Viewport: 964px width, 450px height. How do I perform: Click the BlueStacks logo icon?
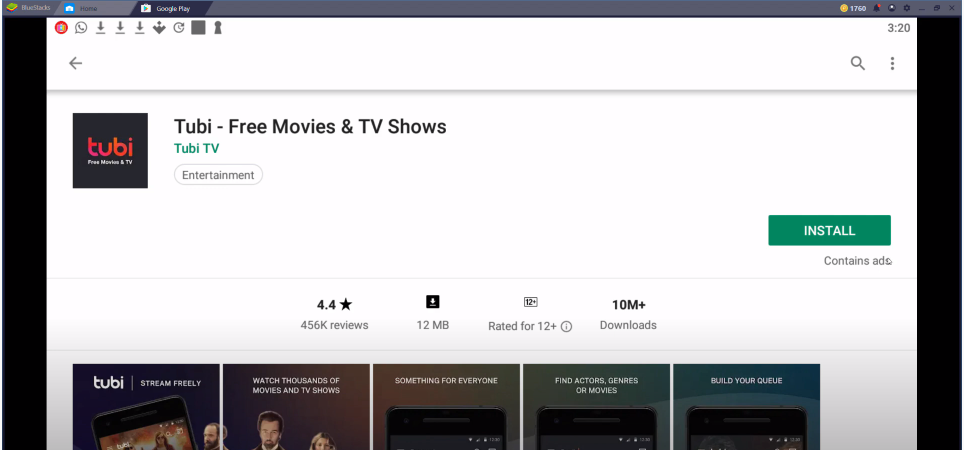coord(11,8)
